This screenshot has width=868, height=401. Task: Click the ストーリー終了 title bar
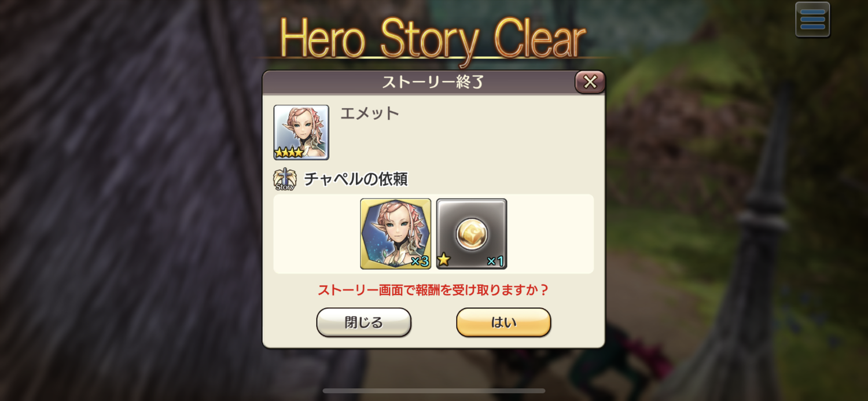click(x=433, y=82)
